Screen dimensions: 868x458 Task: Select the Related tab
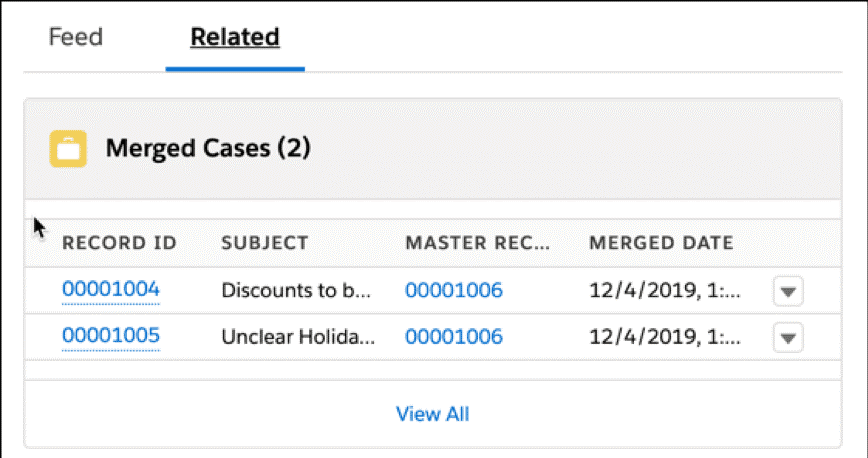coord(235,38)
